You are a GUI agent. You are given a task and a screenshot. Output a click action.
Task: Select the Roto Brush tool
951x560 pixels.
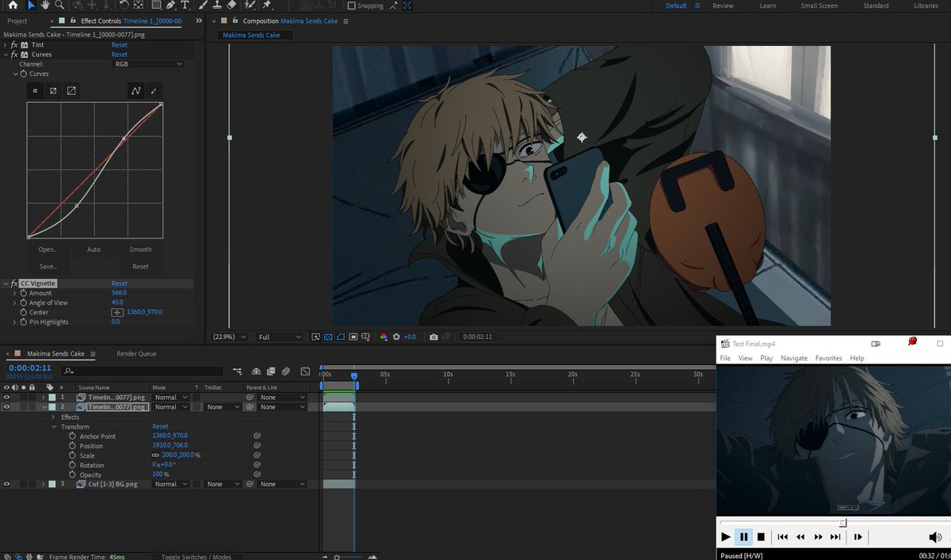coord(249,5)
